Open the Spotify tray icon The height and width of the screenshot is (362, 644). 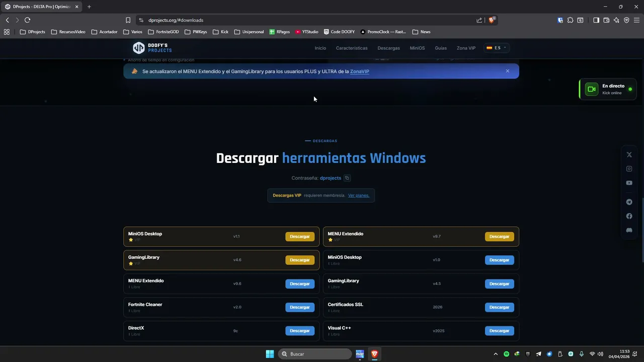point(507,354)
